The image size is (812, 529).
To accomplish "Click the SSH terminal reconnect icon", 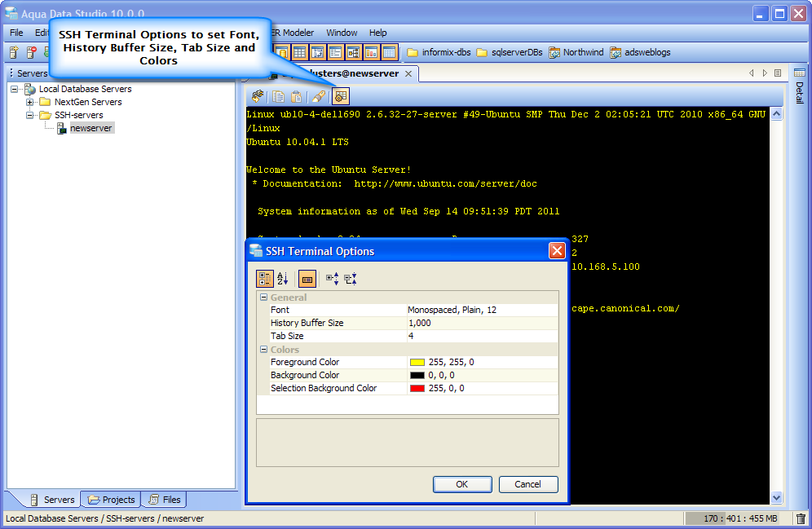I will pyautogui.click(x=258, y=96).
